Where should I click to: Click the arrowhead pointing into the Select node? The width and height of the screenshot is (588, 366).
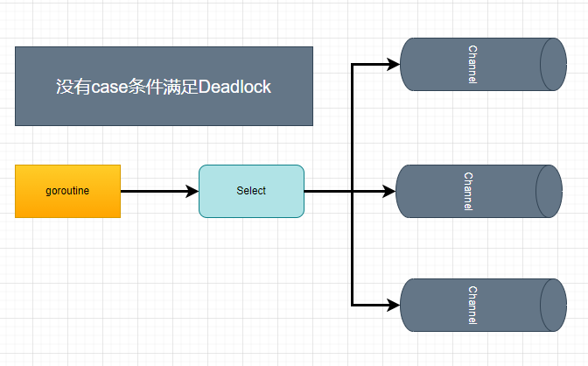pos(192,191)
